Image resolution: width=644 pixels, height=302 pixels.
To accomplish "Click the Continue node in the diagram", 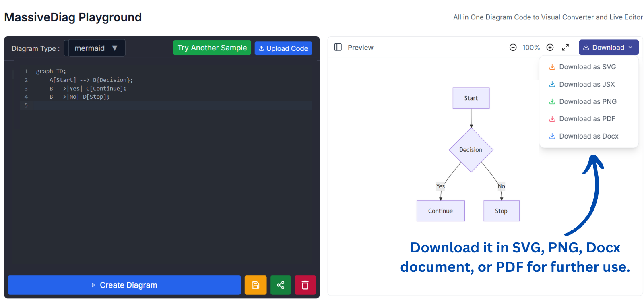I will tap(441, 211).
